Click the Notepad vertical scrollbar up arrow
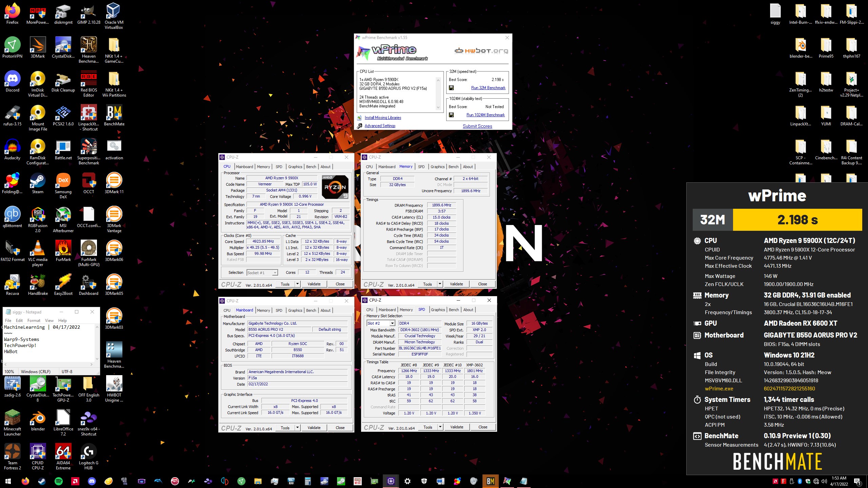This screenshot has height=488, width=868. point(97,327)
